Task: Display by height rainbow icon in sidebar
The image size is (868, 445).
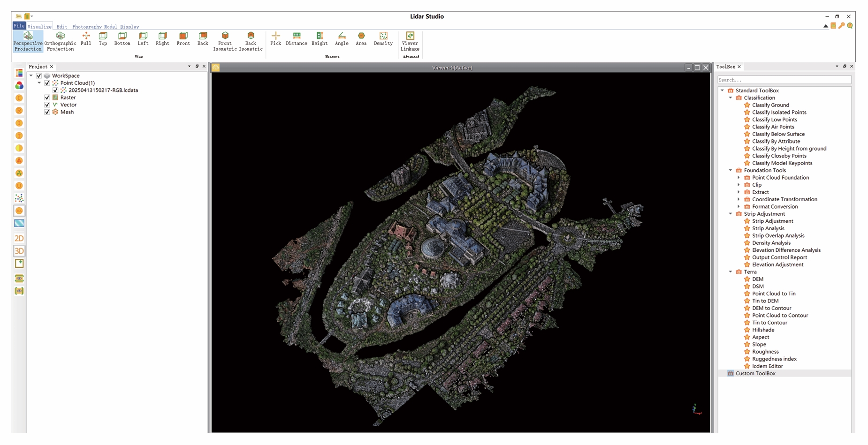Action: point(19,73)
